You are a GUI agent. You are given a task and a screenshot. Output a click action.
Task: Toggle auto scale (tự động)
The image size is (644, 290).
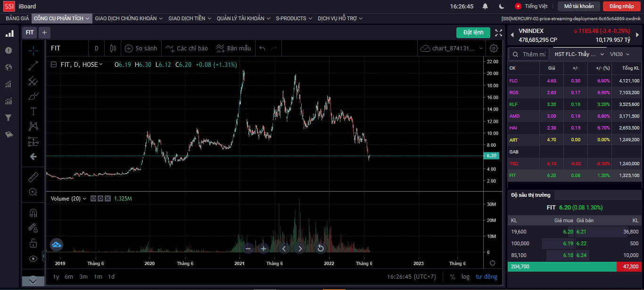486,277
